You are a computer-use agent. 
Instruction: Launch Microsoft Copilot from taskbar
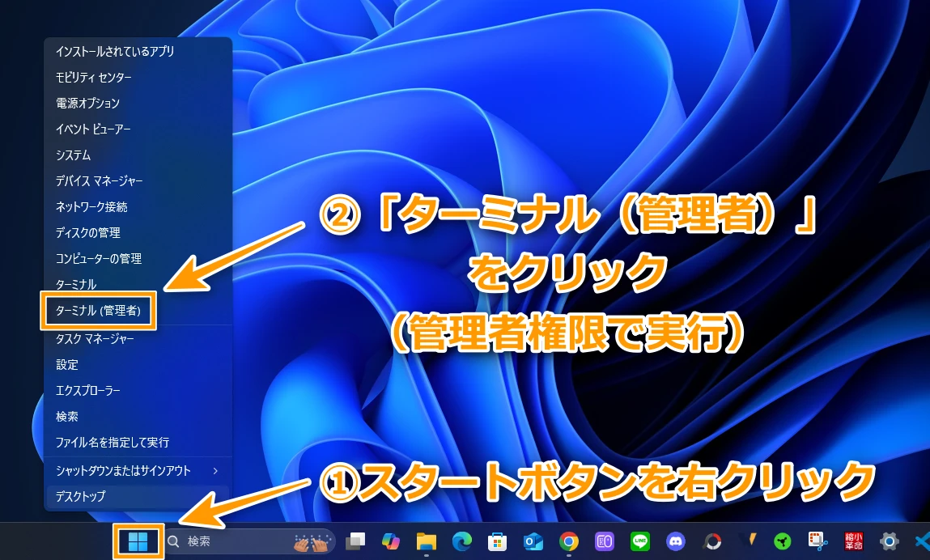pyautogui.click(x=391, y=541)
